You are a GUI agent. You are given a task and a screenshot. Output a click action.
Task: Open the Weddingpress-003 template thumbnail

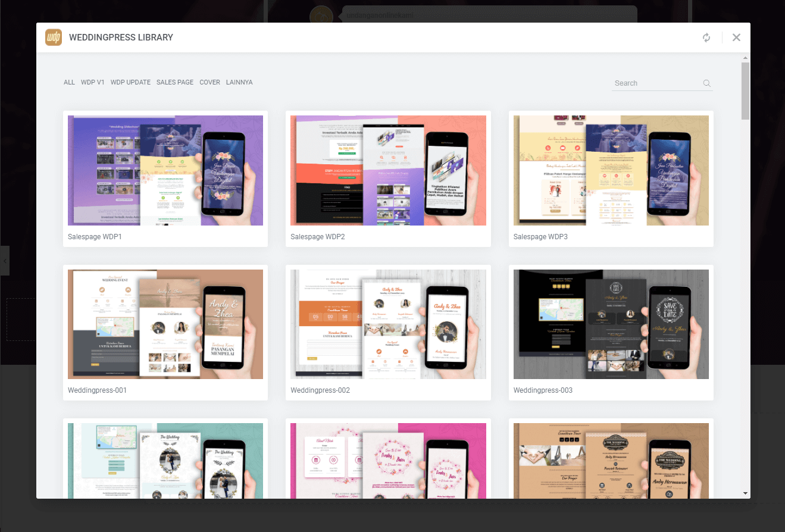(611, 324)
